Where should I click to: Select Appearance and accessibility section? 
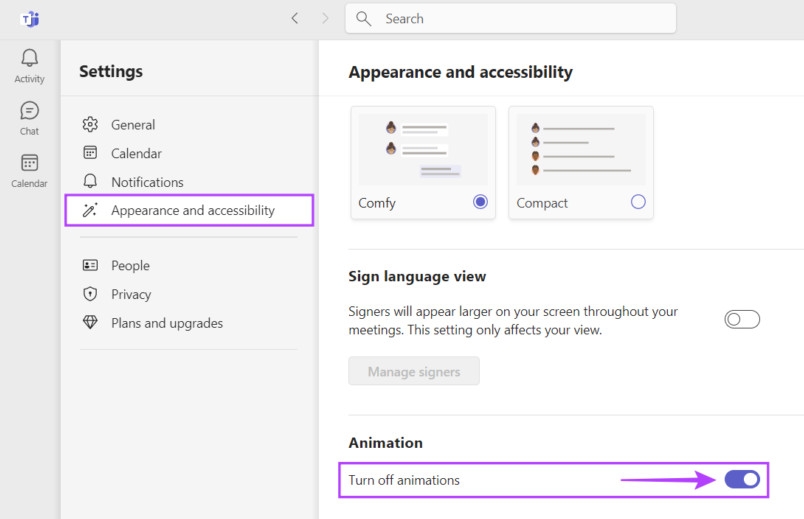(189, 210)
